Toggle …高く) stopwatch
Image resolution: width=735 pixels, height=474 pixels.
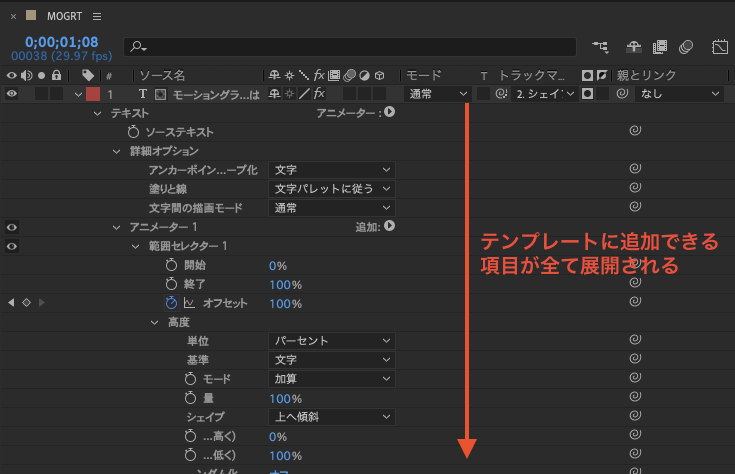190,436
